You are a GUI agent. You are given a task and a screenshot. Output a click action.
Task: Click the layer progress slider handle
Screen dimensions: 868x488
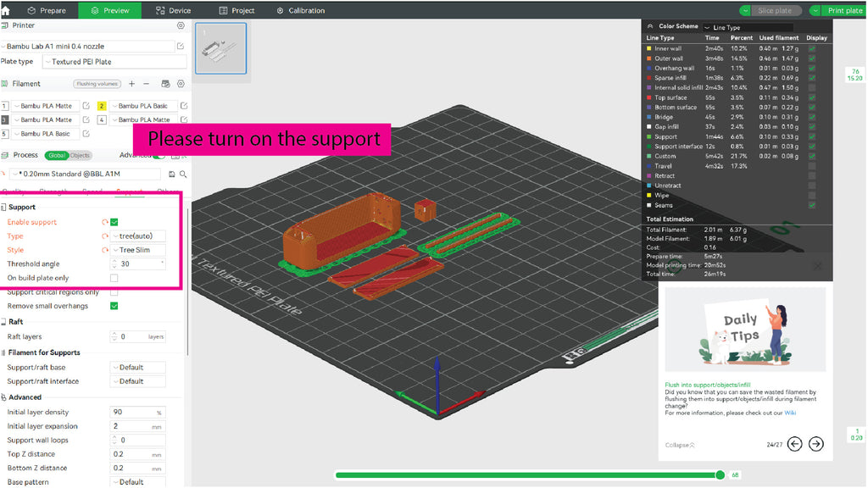coord(720,474)
